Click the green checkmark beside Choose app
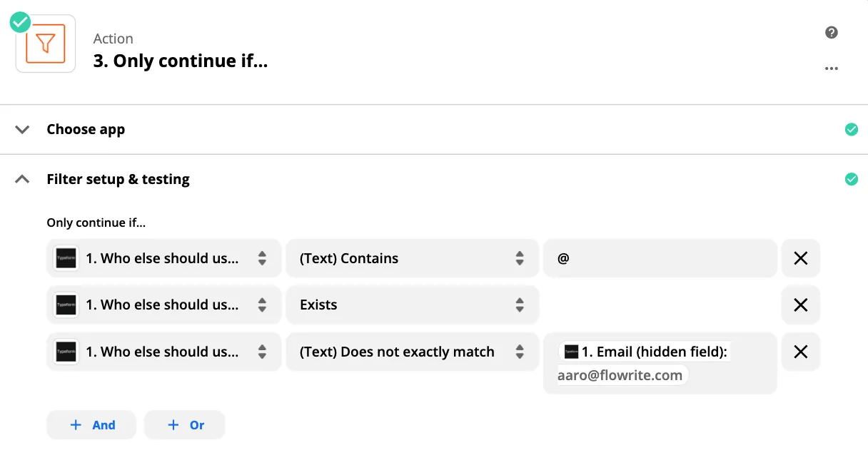 click(x=851, y=129)
